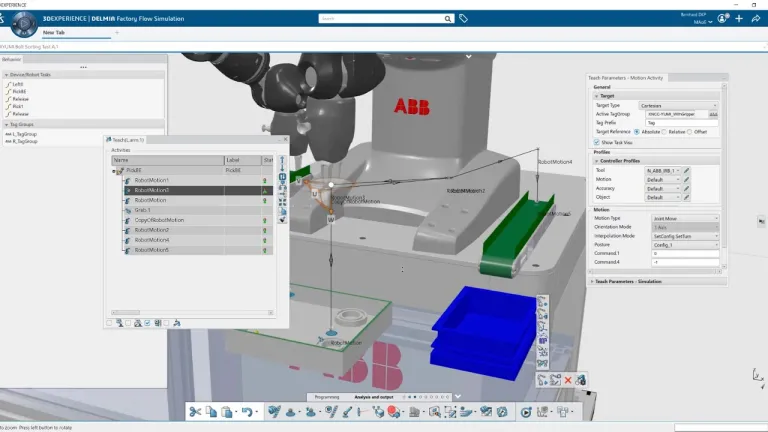Open the Interpolation Mode dropdown
The image size is (768, 432).
pyautogui.click(x=685, y=236)
